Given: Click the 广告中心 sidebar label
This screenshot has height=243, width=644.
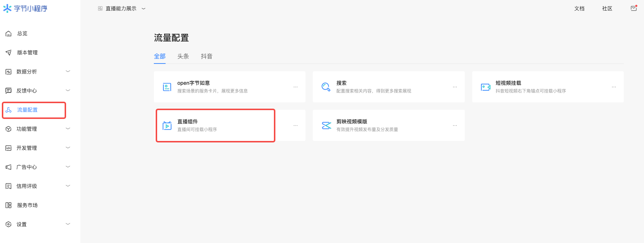Looking at the screenshot, I should point(27,167).
